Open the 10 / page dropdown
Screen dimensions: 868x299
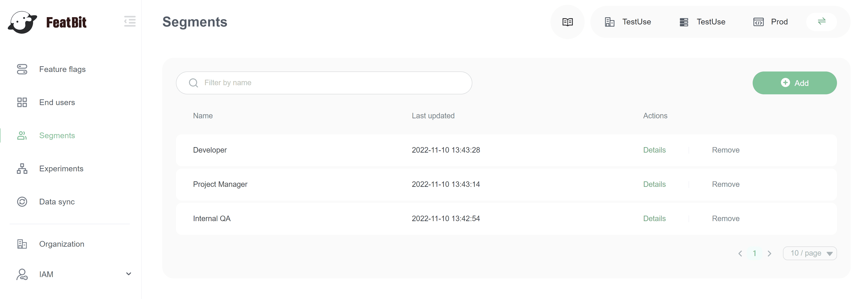click(x=809, y=253)
